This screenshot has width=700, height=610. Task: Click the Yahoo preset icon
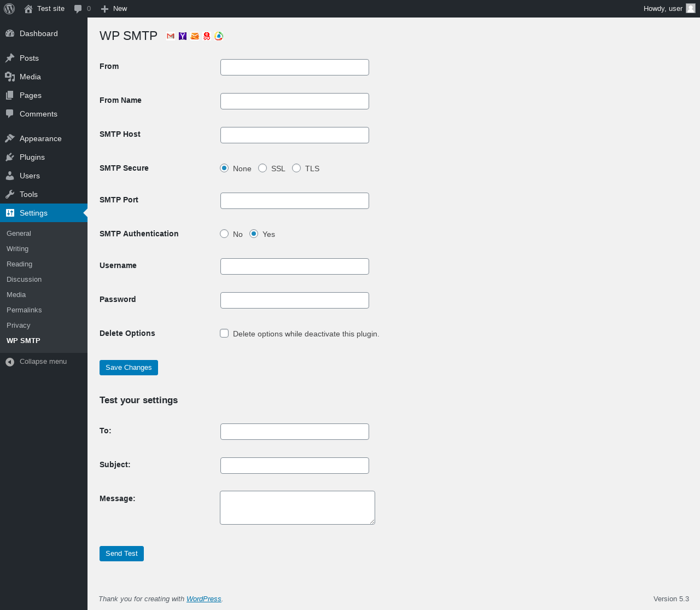tap(183, 36)
